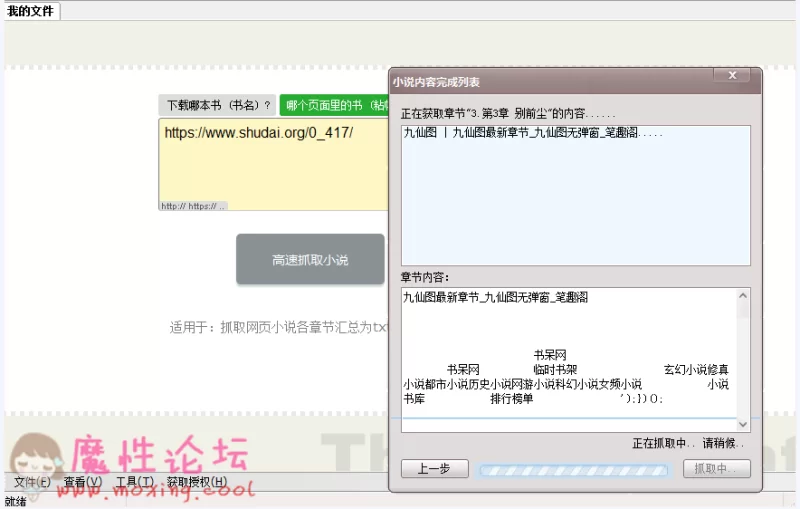This screenshot has width=800, height=509.
Task: Open the 工具(T) menu
Action: click(135, 481)
